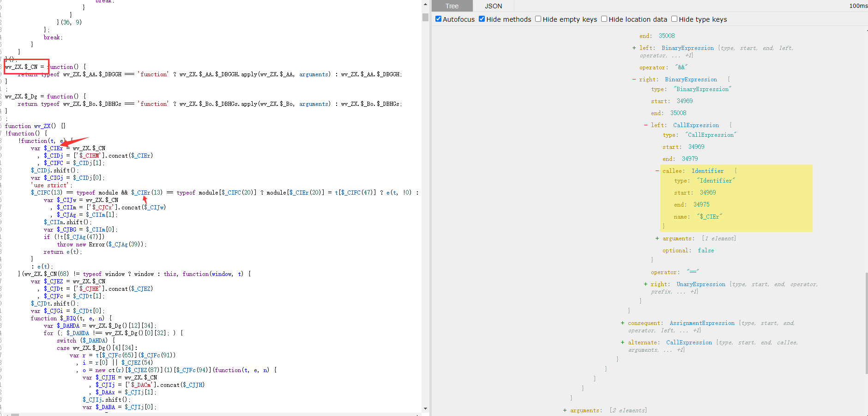Collapse the 'callee: Identifier' node
Image resolution: width=868 pixels, height=416 pixels.
click(x=657, y=171)
